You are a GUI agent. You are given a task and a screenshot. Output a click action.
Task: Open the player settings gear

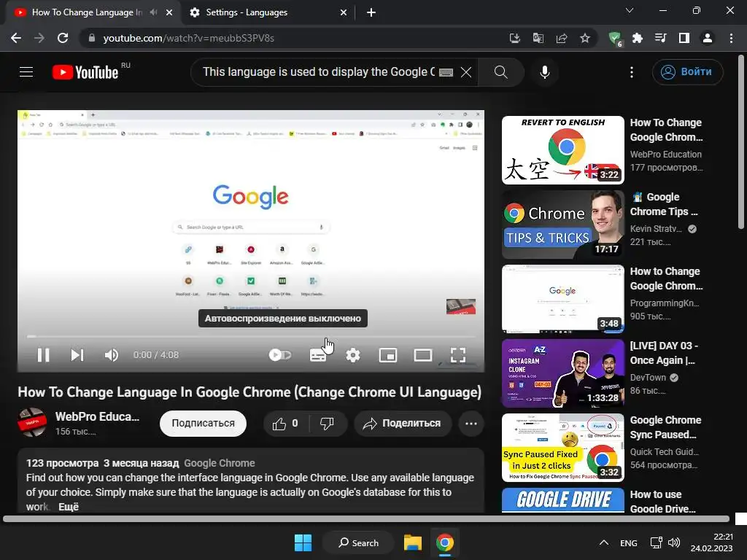(353, 355)
